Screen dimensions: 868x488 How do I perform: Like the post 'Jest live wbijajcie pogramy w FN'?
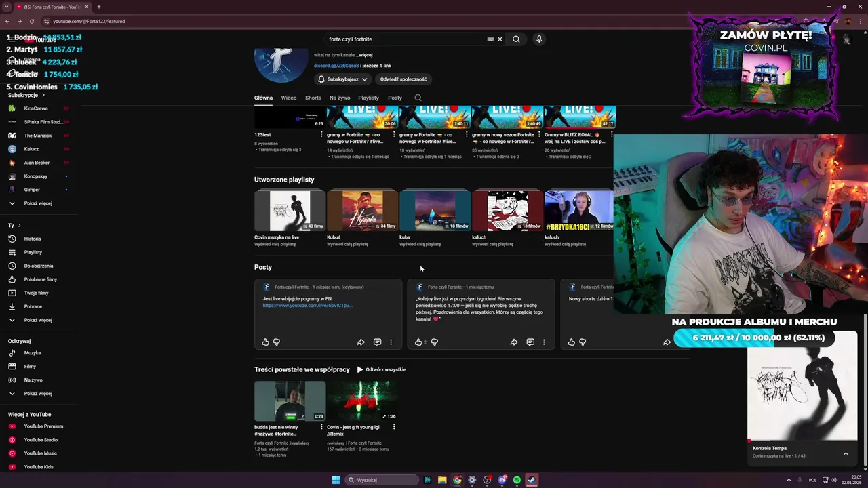pyautogui.click(x=265, y=342)
